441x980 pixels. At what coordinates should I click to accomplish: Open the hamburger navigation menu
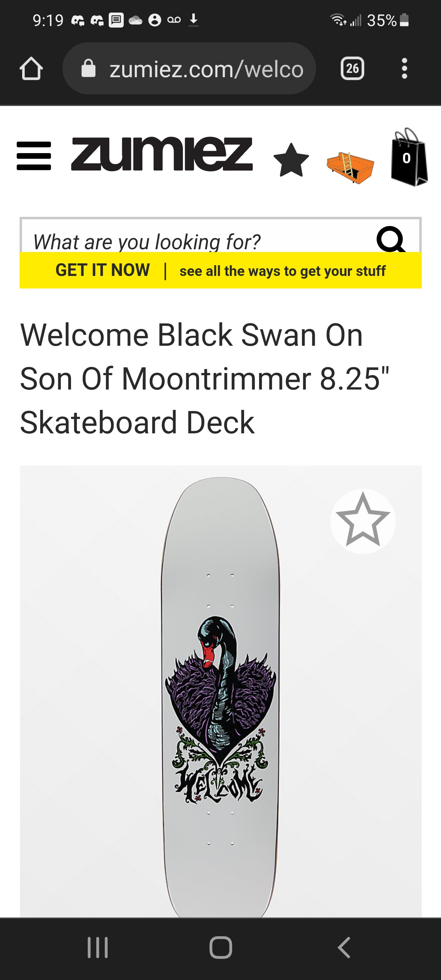34,156
